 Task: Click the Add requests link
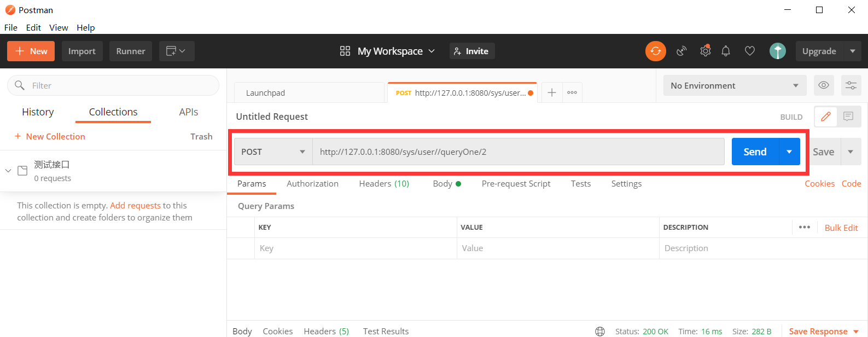pos(135,205)
